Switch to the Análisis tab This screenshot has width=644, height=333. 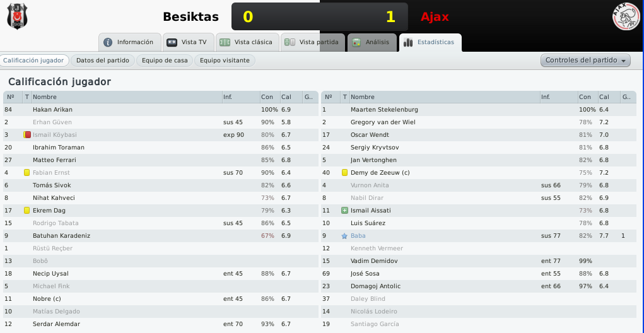coord(372,42)
